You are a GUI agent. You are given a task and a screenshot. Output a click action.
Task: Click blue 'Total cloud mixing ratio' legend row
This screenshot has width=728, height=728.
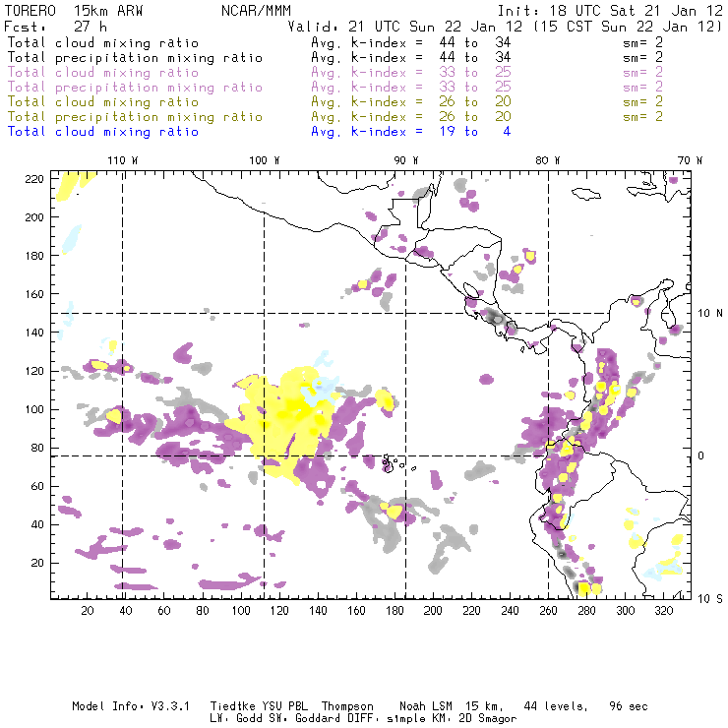point(259,132)
